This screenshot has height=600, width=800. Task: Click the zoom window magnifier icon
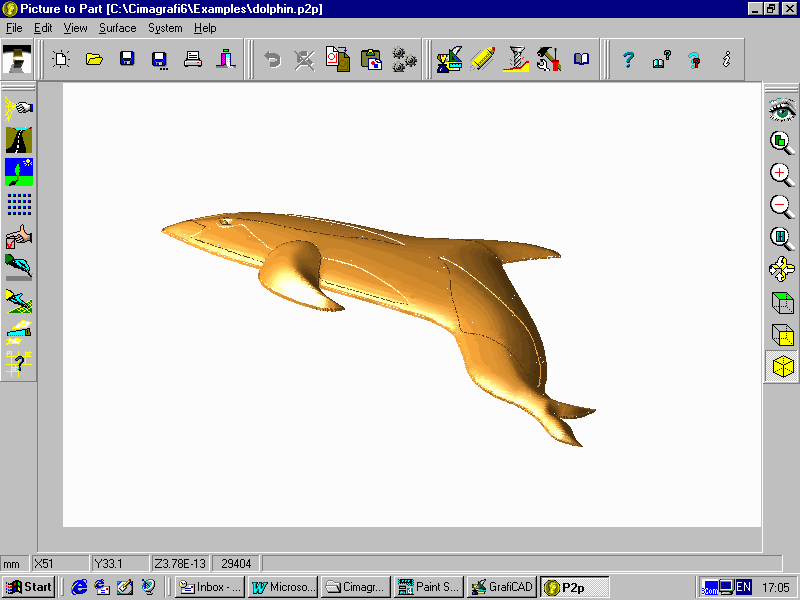pos(782,142)
